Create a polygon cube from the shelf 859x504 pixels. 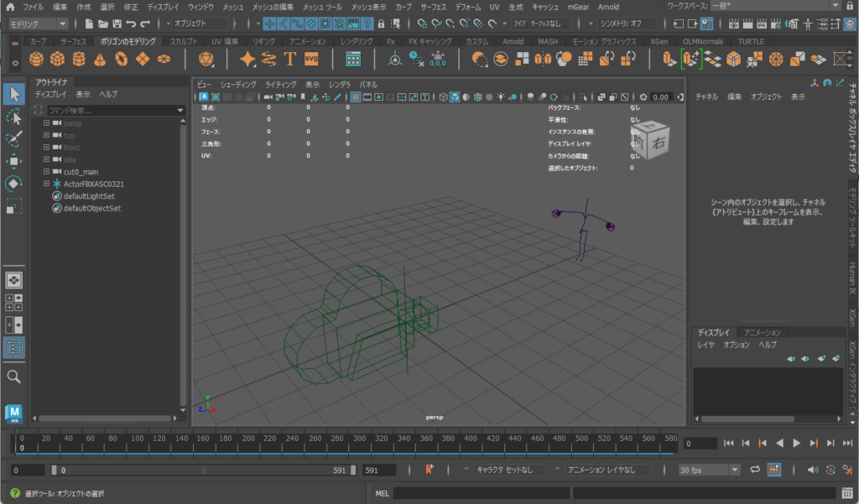(57, 59)
